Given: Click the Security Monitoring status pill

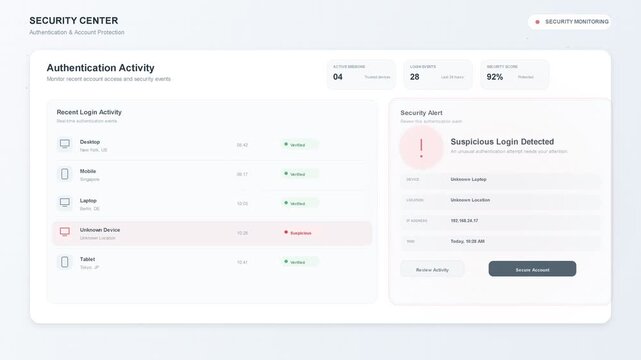Looking at the screenshot, I should point(569,22).
